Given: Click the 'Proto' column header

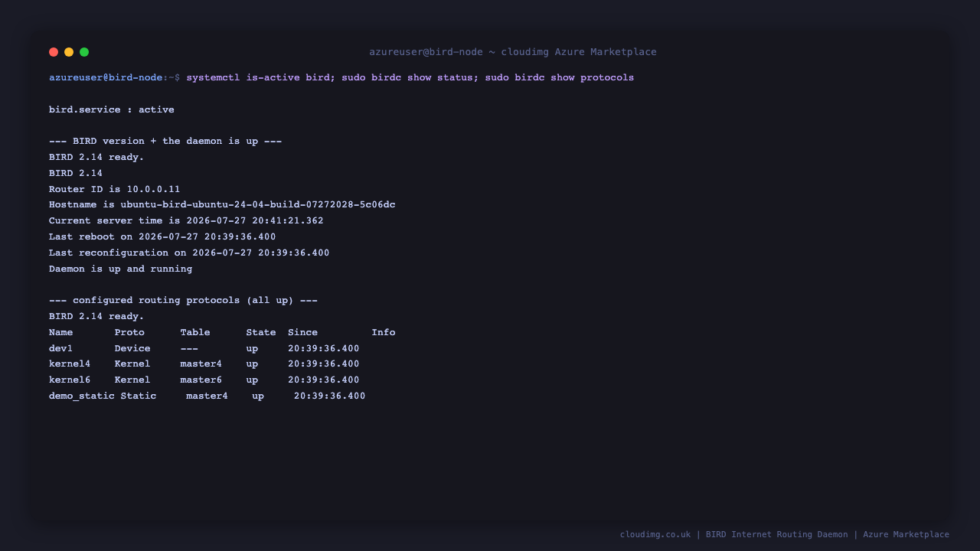Looking at the screenshot, I should [x=129, y=333].
